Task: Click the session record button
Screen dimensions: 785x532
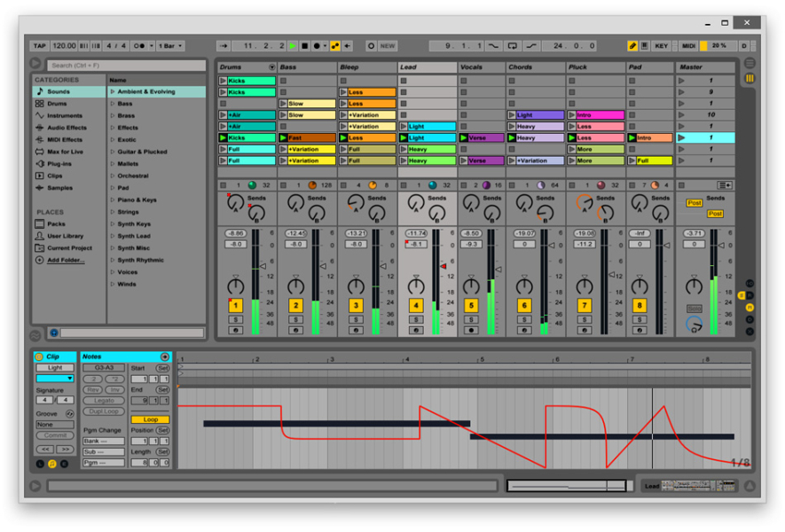Action: pyautogui.click(x=371, y=45)
